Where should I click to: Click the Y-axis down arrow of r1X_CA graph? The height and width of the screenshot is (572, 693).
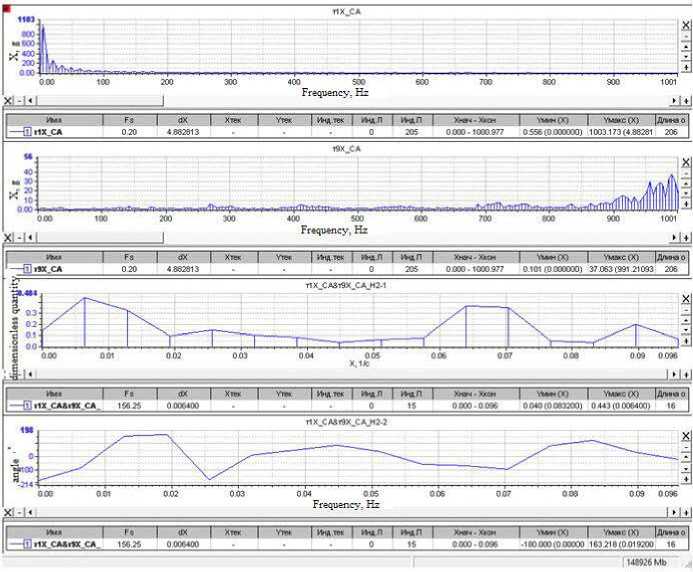tap(685, 57)
